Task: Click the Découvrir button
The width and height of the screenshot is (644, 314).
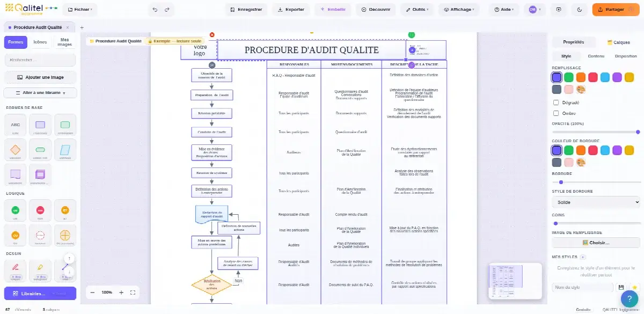Action: coord(376,9)
